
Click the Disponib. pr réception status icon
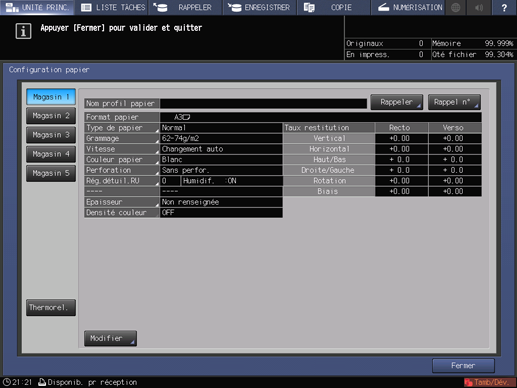(42, 382)
